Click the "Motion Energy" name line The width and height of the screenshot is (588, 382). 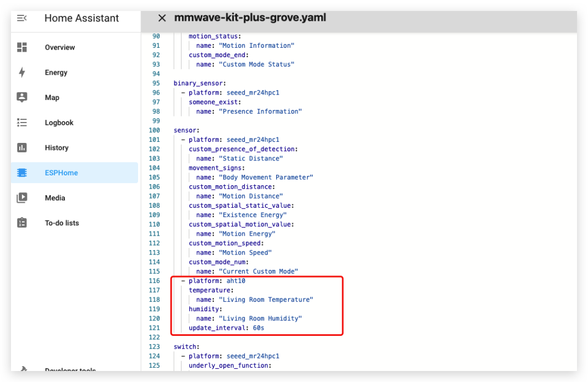click(x=236, y=234)
